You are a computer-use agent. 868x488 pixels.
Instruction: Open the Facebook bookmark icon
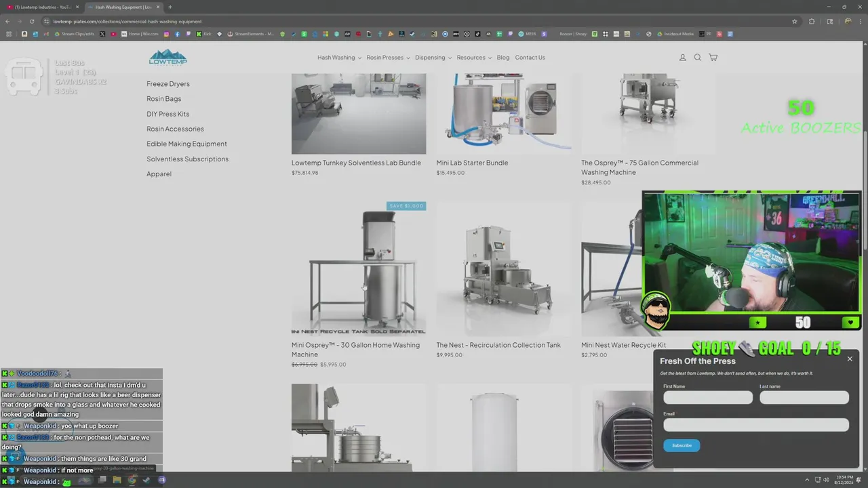click(177, 34)
